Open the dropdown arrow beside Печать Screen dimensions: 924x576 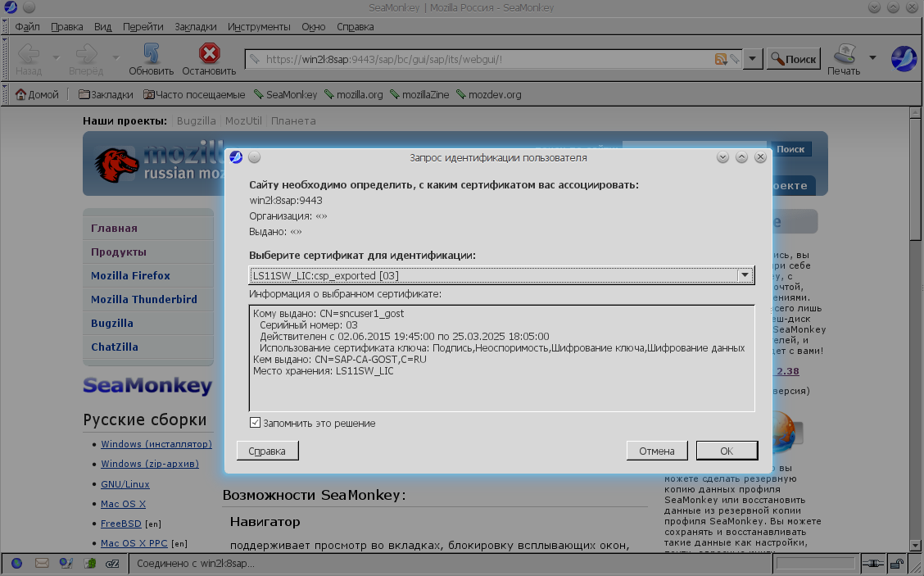click(x=872, y=57)
